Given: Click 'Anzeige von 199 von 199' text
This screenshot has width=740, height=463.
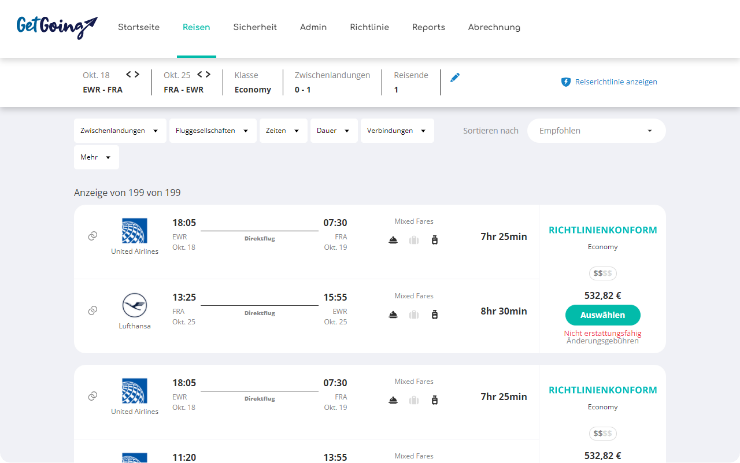Looking at the screenshot, I should coord(127,193).
